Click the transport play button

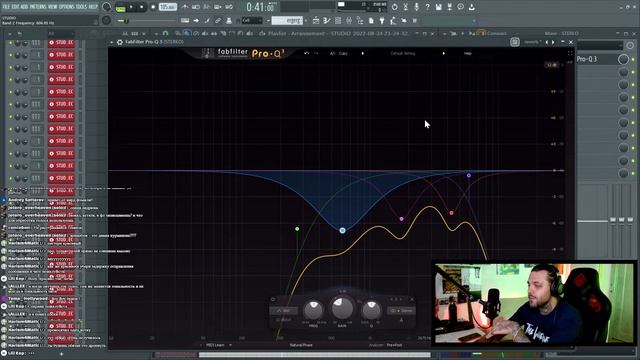[131, 7]
